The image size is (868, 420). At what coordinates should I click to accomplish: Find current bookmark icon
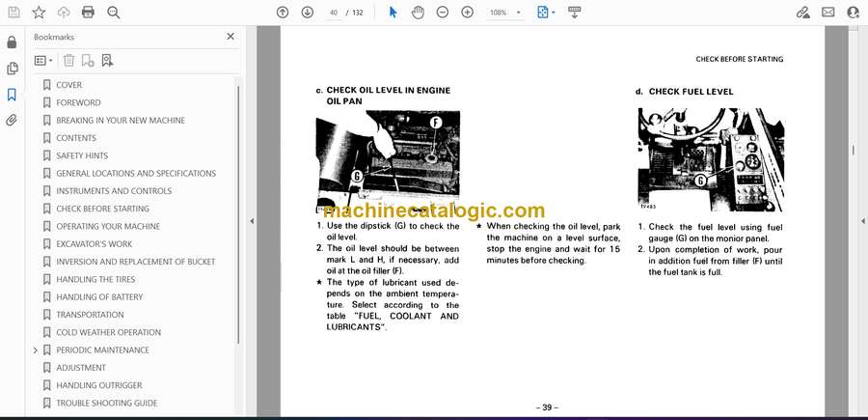pyautogui.click(x=107, y=61)
